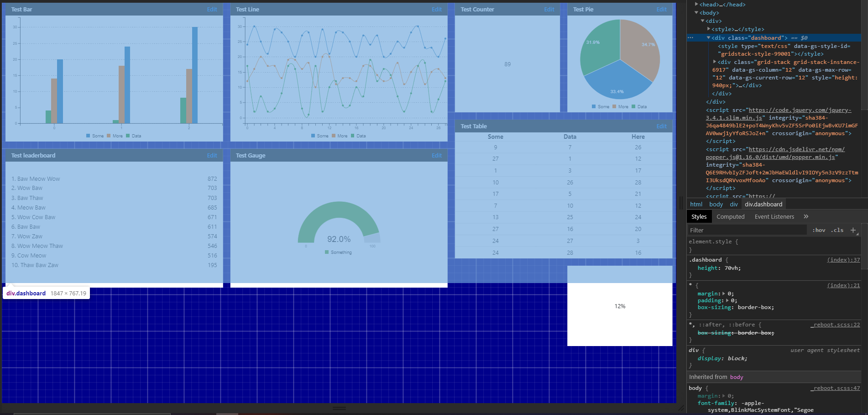Screen dimensions: 868x415
Task: Click the 'Some' column header in Test Table
Action: [x=495, y=137]
